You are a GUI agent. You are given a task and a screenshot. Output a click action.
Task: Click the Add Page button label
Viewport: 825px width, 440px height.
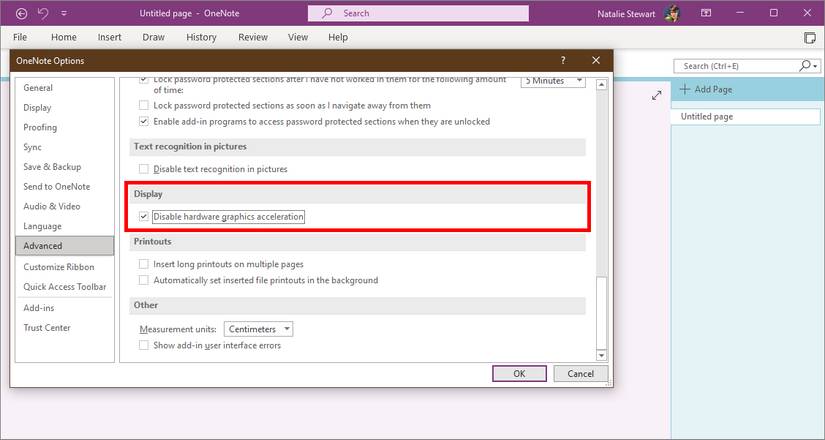713,89
